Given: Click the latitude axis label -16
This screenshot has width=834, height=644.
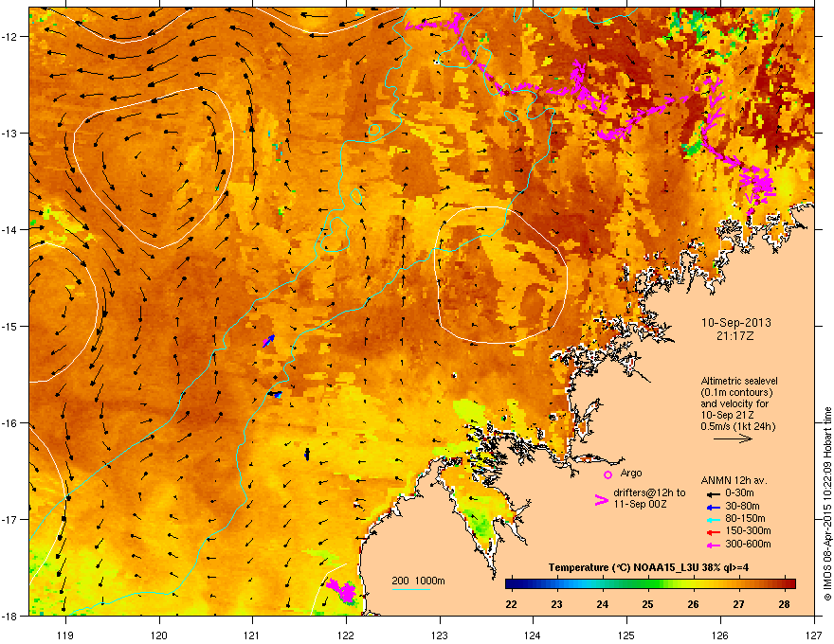Looking at the screenshot, I should pyautogui.click(x=9, y=423).
